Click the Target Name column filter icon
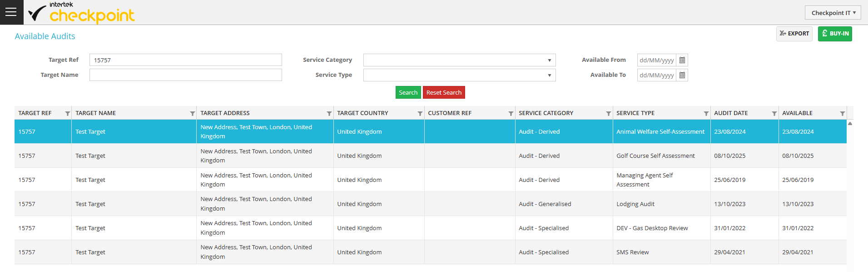The image size is (868, 272). tap(192, 113)
